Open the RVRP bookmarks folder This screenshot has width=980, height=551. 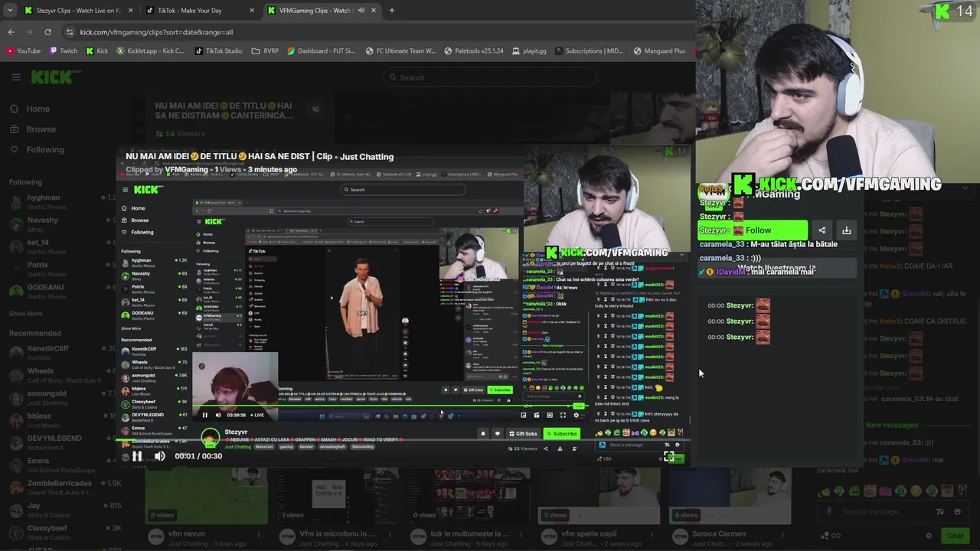point(265,51)
